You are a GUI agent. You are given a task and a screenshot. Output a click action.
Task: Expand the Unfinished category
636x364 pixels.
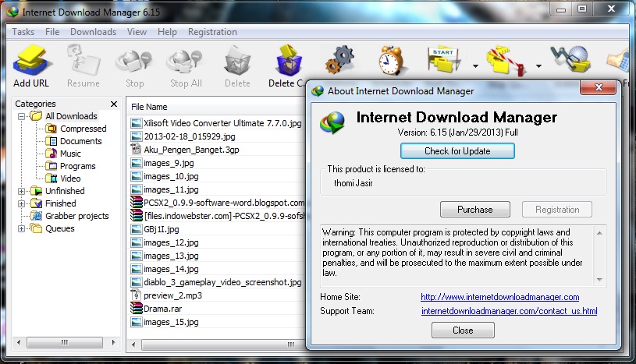click(x=22, y=191)
